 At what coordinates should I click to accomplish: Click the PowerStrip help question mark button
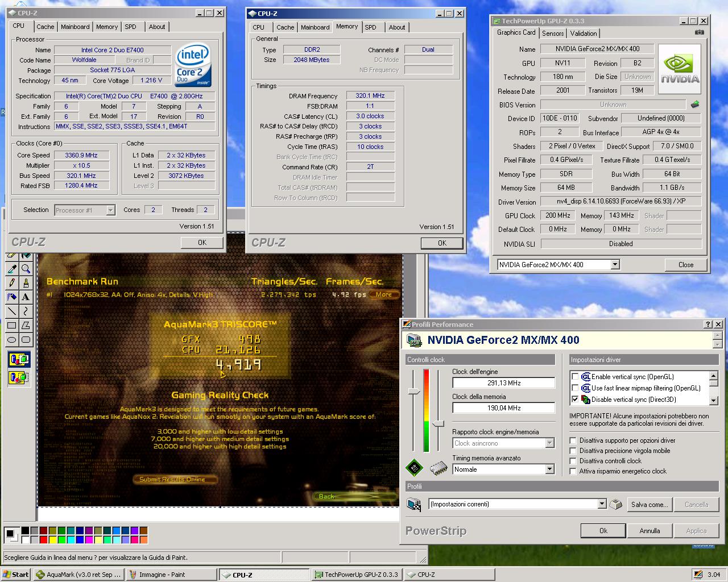pos(708,325)
